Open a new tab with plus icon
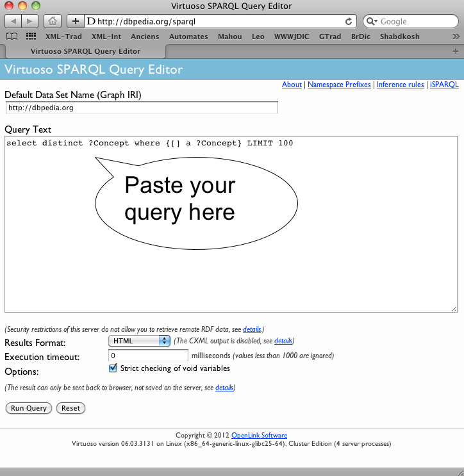 455,51
